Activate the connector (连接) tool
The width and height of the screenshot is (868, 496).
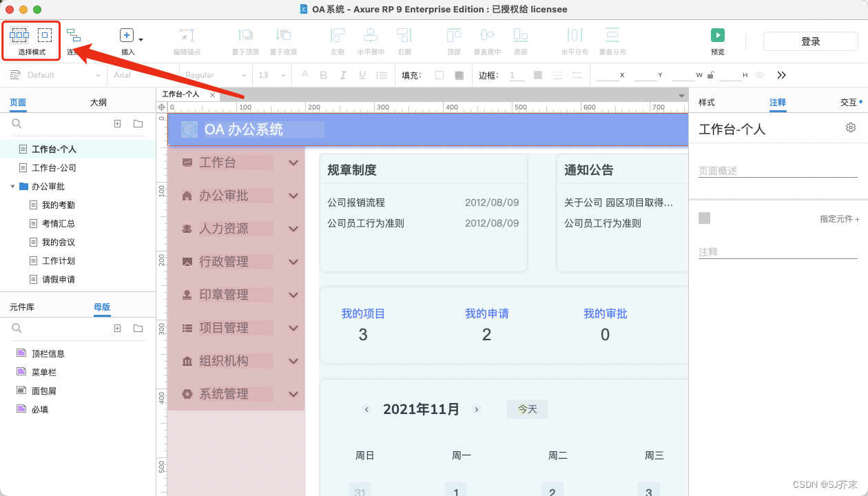point(74,35)
